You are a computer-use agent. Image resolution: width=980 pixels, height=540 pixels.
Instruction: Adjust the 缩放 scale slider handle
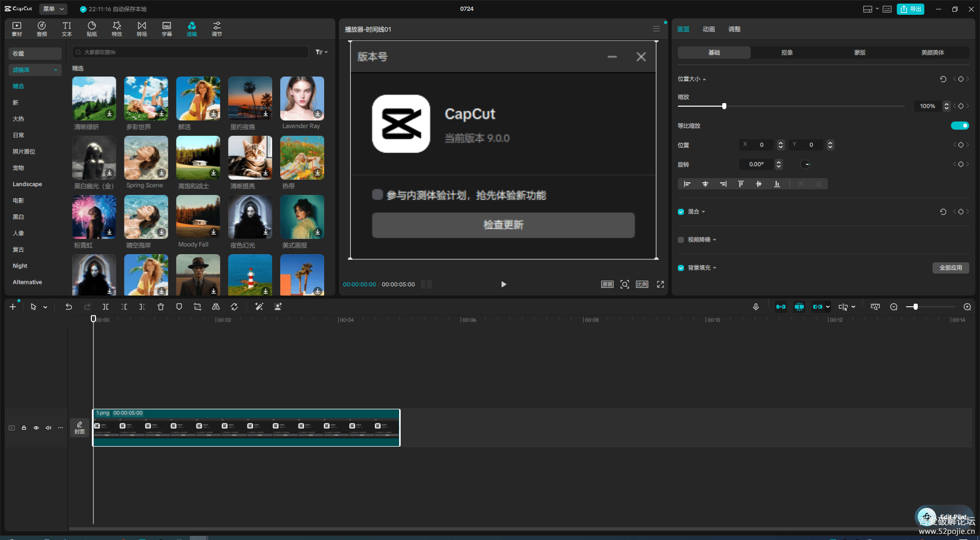724,106
